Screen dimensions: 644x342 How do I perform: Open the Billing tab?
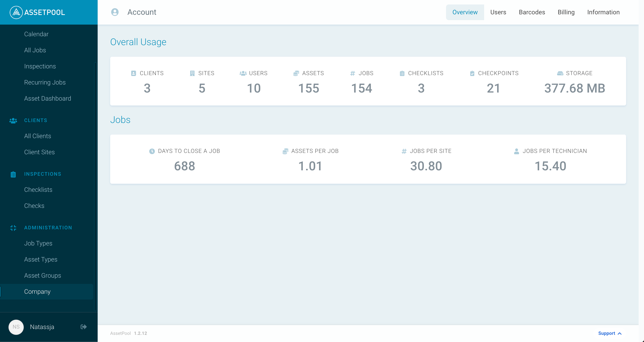(x=566, y=12)
